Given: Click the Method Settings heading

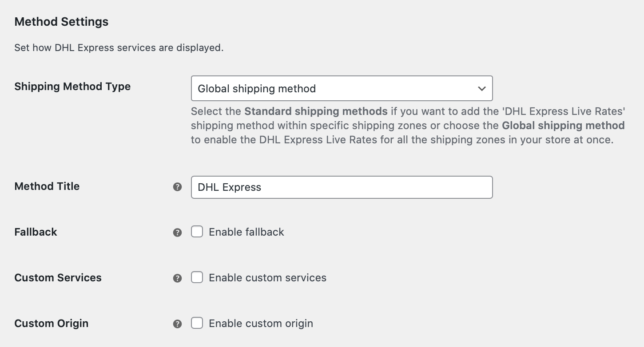Looking at the screenshot, I should pyautogui.click(x=61, y=21).
